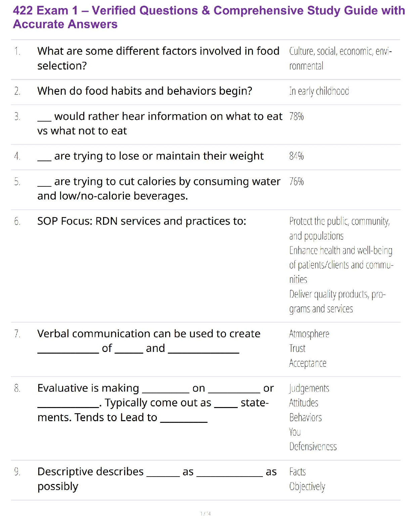Viewport: 411px width, 532px height.
Task: Click "Deliver quality products, programs and services" answer
Action: (x=337, y=301)
